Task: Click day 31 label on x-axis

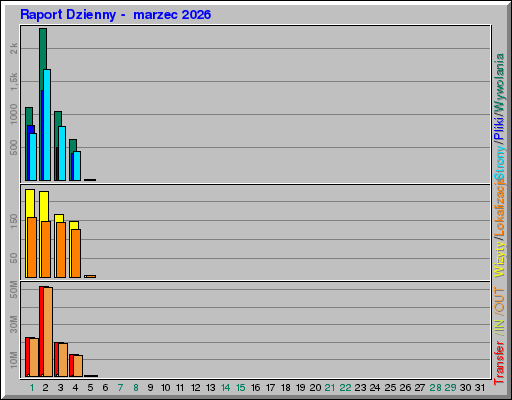Action: 480,388
